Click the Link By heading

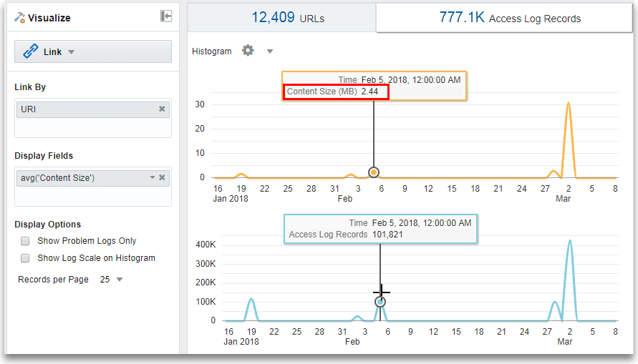click(30, 87)
